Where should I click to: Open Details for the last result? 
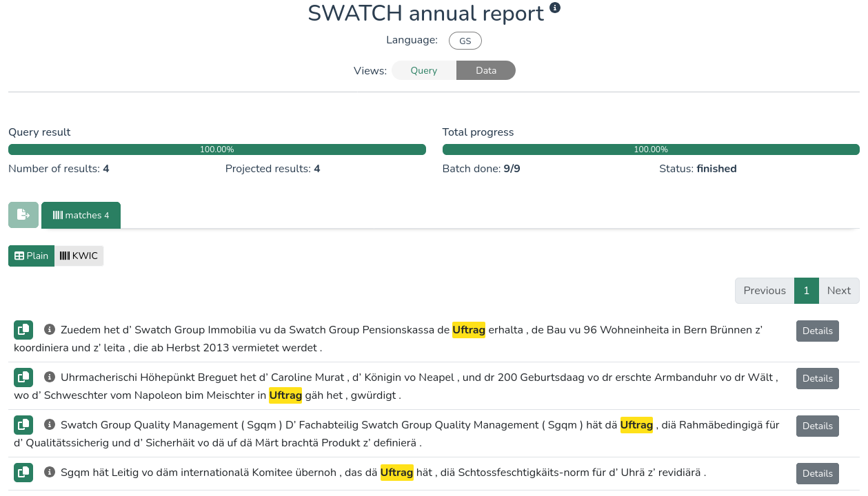click(x=817, y=473)
